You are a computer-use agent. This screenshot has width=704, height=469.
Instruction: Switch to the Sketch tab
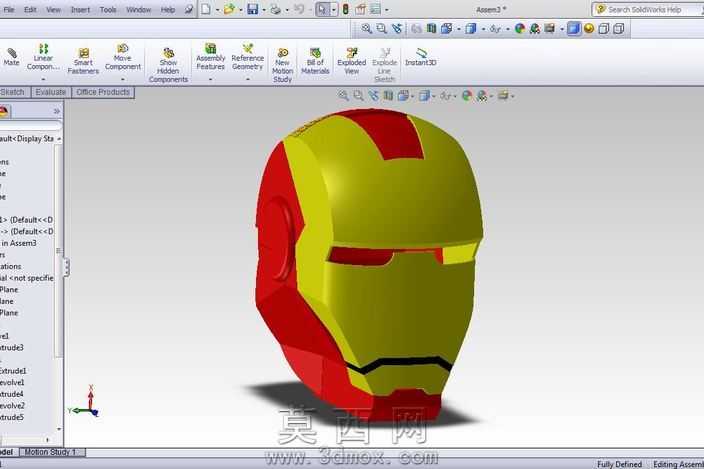coord(13,92)
